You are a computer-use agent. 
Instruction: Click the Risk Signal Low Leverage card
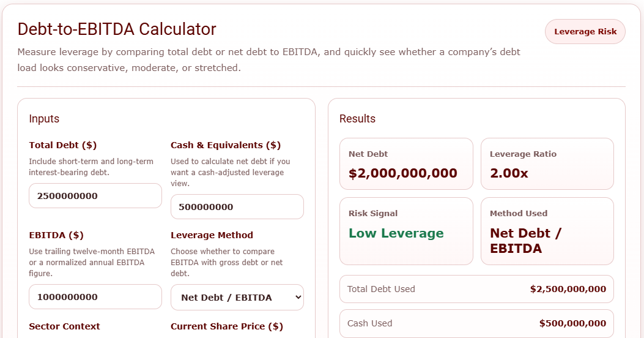[406, 231]
